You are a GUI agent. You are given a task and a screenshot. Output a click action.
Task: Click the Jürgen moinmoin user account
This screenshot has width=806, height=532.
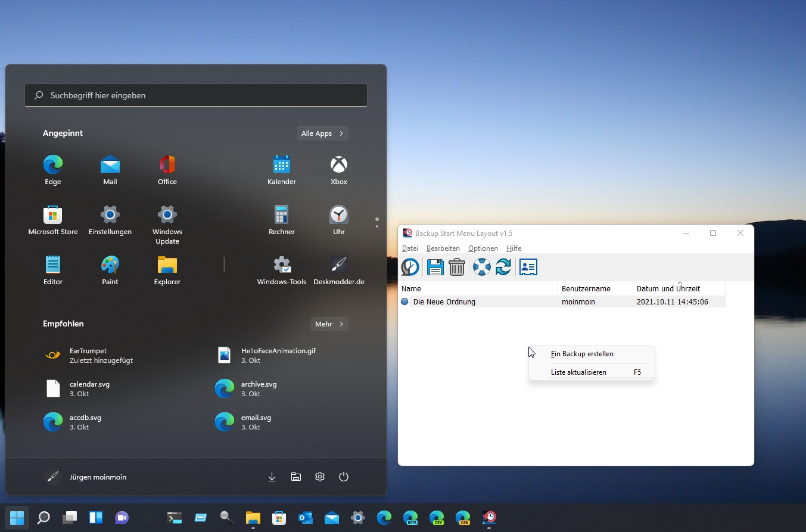click(x=85, y=477)
